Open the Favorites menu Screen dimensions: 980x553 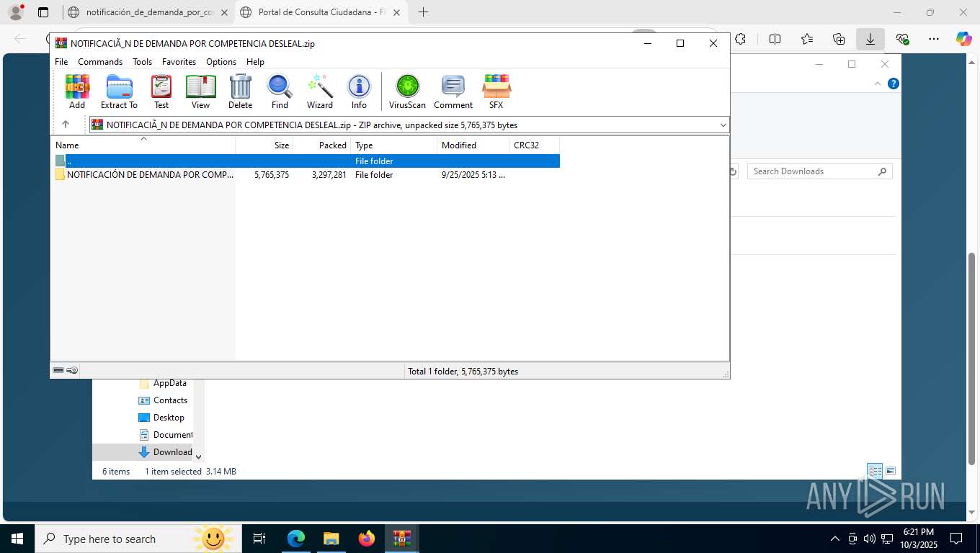coord(179,62)
